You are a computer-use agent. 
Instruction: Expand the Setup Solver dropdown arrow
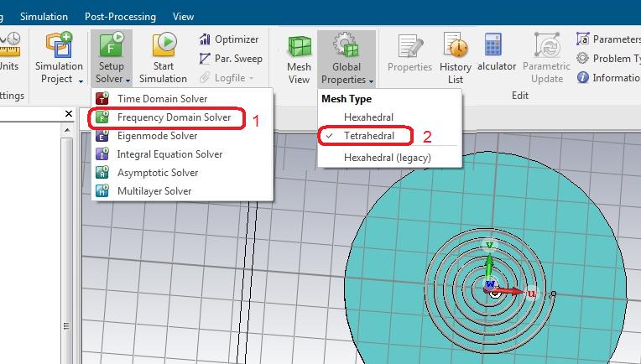(x=128, y=81)
